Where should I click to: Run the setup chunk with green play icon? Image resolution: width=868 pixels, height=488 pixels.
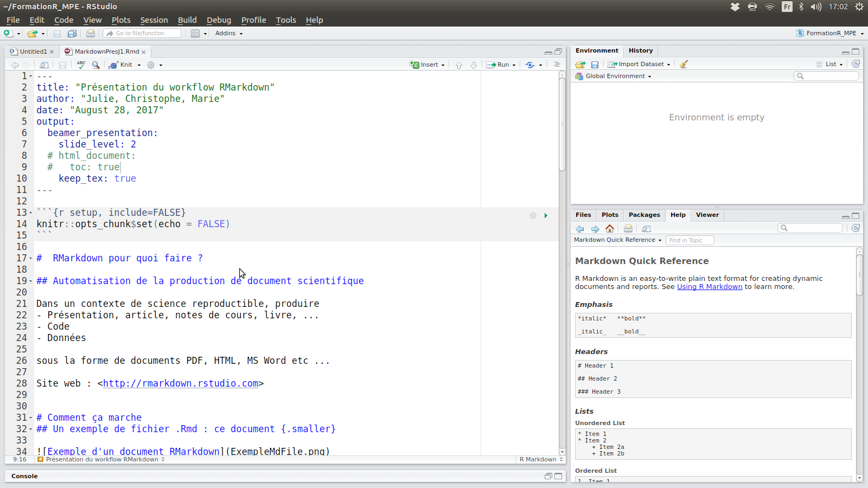(x=546, y=216)
